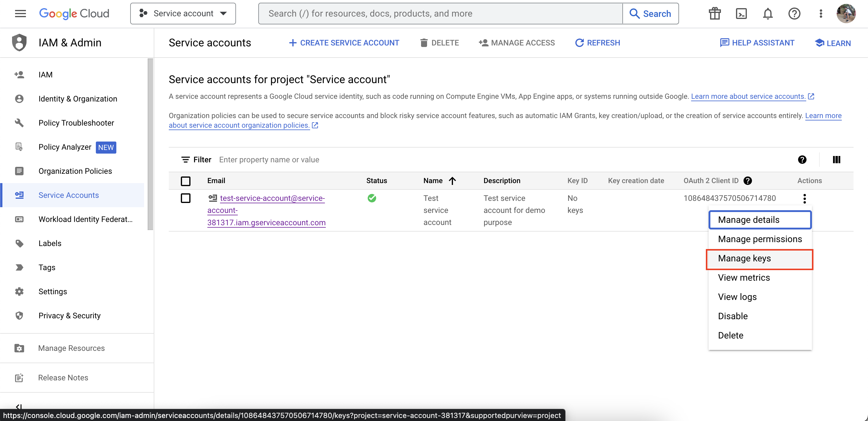Open Labels in the sidebar

point(72,243)
